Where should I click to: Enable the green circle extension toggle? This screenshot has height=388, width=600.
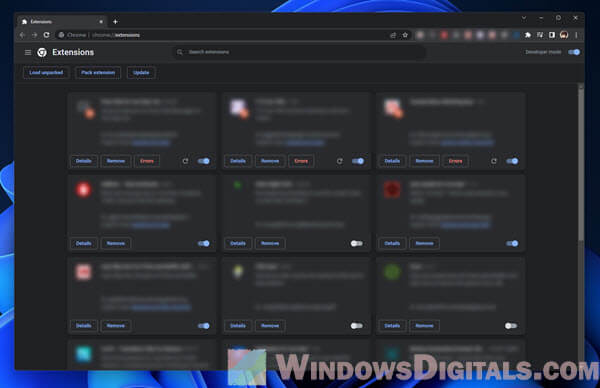[511, 326]
